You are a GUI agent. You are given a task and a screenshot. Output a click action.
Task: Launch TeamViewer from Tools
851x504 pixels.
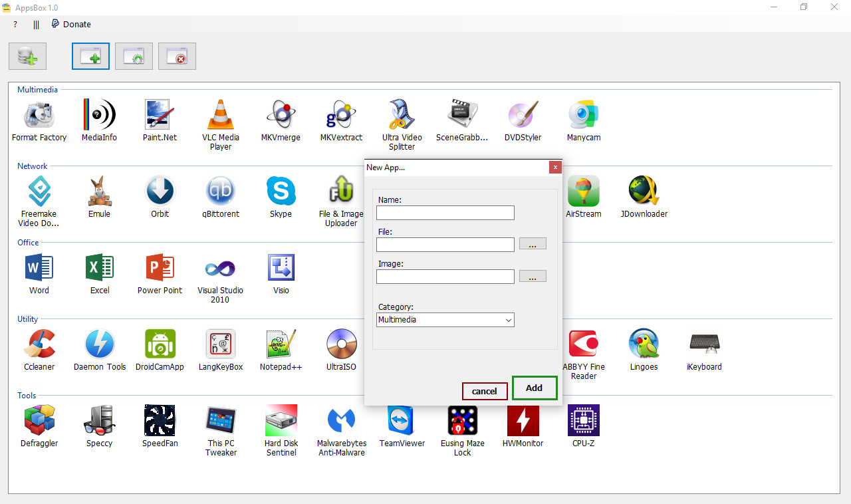(x=402, y=421)
